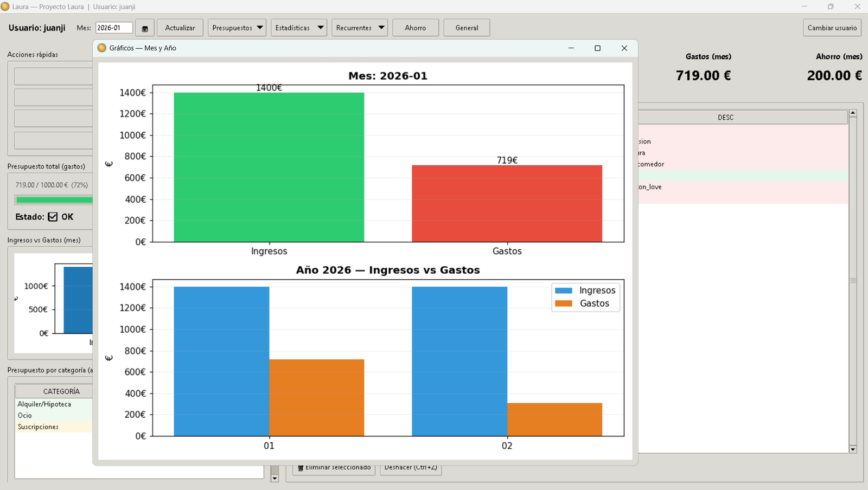Click the DESC column header

coord(725,118)
